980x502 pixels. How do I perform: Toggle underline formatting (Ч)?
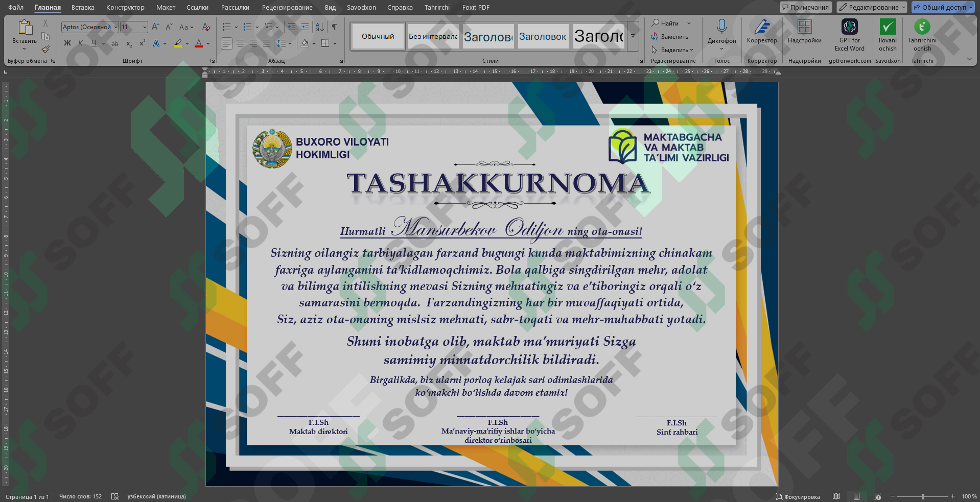click(93, 43)
